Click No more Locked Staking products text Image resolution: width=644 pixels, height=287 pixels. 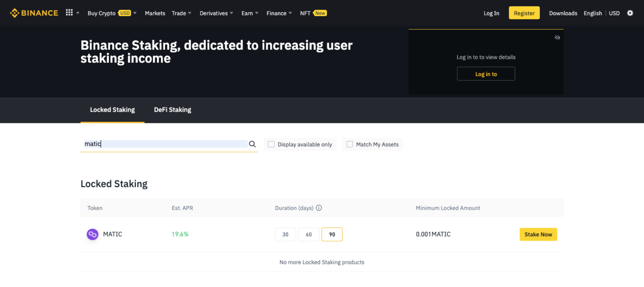[322, 262]
